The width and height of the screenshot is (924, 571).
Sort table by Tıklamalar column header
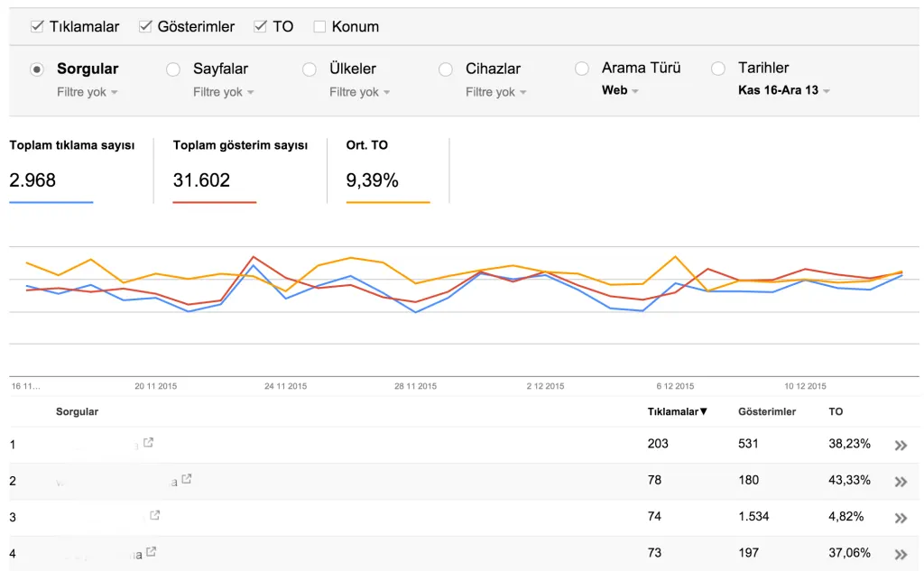(677, 411)
